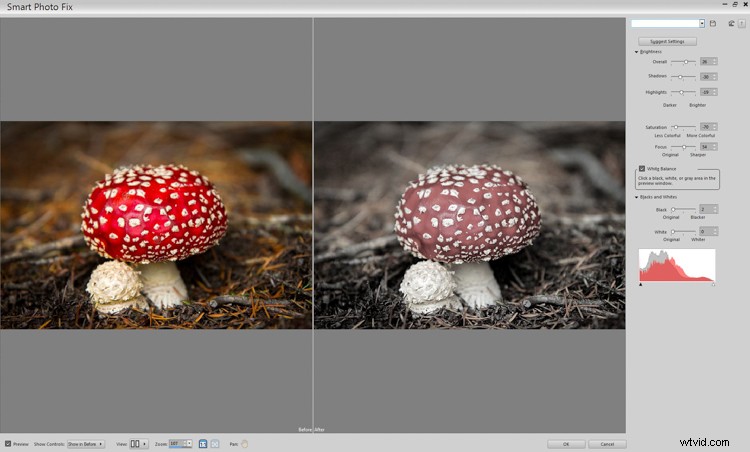Open the Show Controls dropdown
The width and height of the screenshot is (750, 452).
coord(85,443)
